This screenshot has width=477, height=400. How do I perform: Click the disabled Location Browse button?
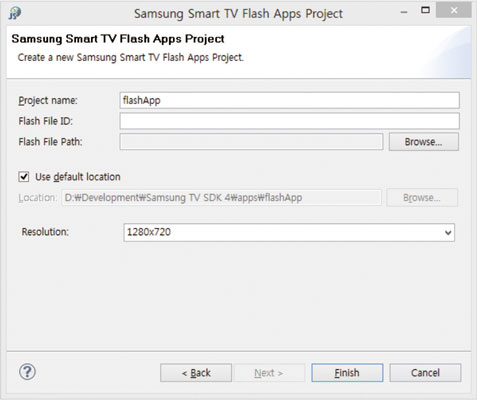422,198
